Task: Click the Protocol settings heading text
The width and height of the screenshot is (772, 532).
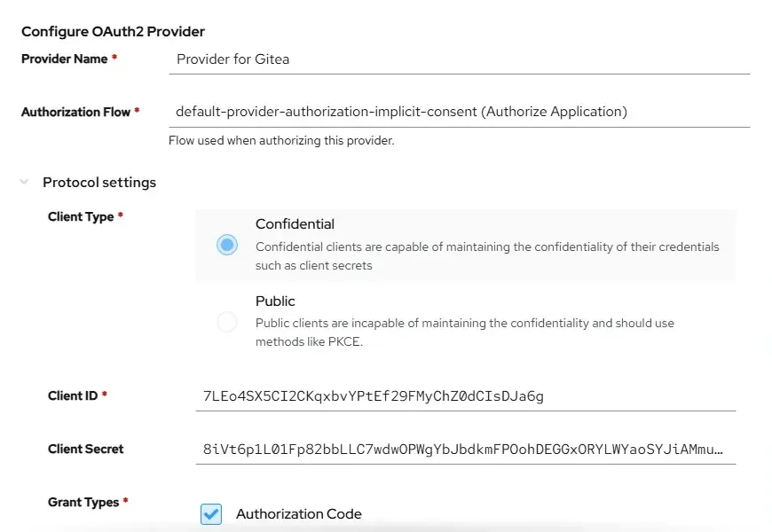Action: (99, 182)
